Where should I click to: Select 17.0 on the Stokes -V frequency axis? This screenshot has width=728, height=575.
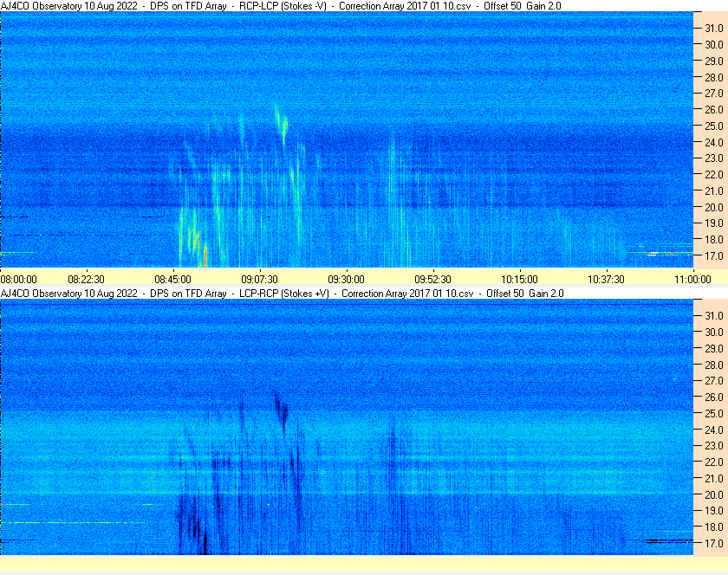(x=714, y=255)
